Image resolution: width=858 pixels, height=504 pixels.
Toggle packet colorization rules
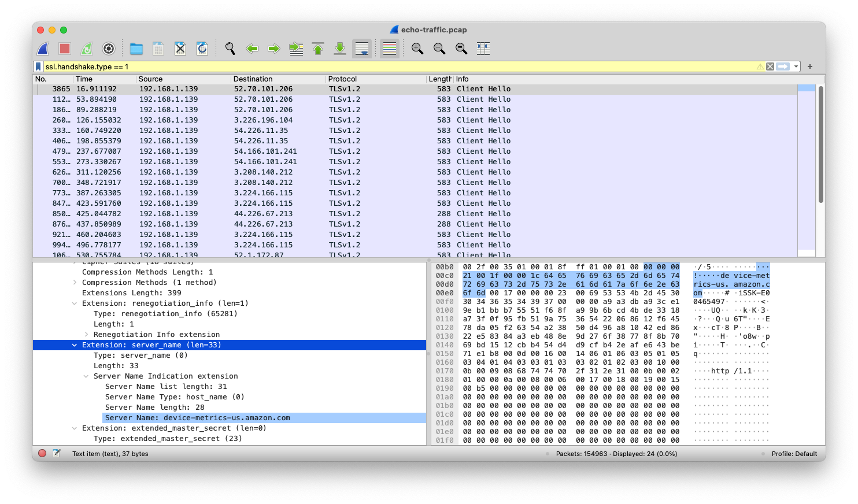tap(390, 49)
